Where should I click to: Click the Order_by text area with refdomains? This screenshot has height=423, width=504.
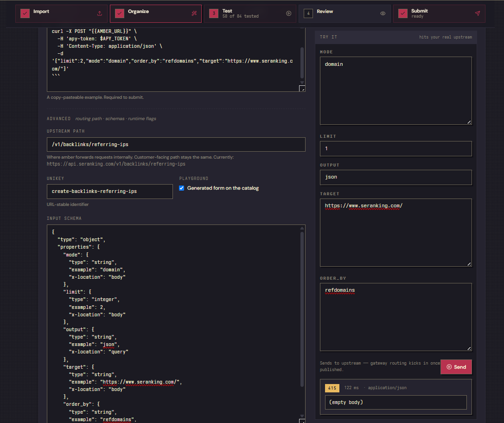[x=396, y=317]
